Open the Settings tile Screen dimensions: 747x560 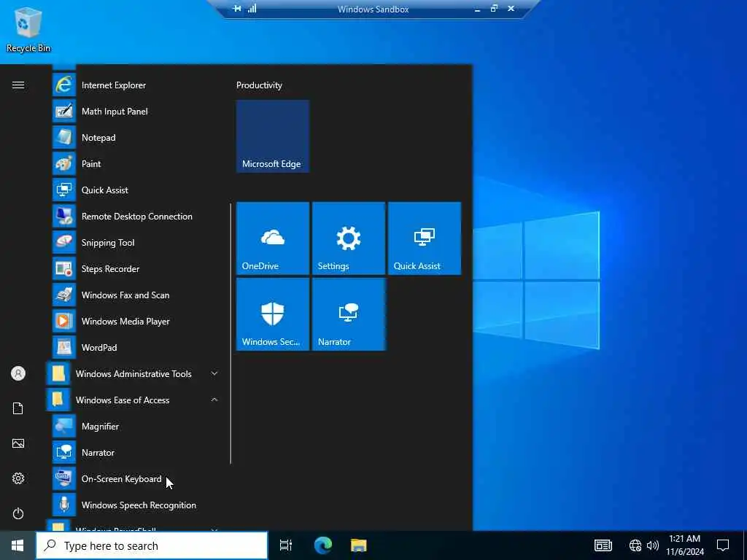(x=349, y=238)
